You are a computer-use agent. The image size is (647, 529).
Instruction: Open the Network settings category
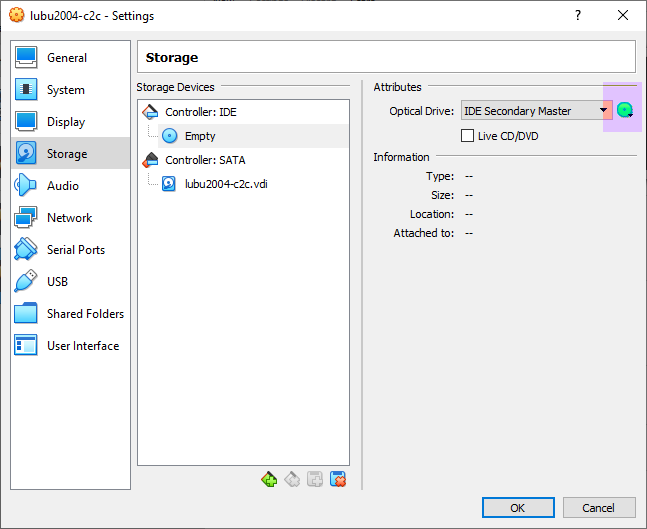click(69, 218)
